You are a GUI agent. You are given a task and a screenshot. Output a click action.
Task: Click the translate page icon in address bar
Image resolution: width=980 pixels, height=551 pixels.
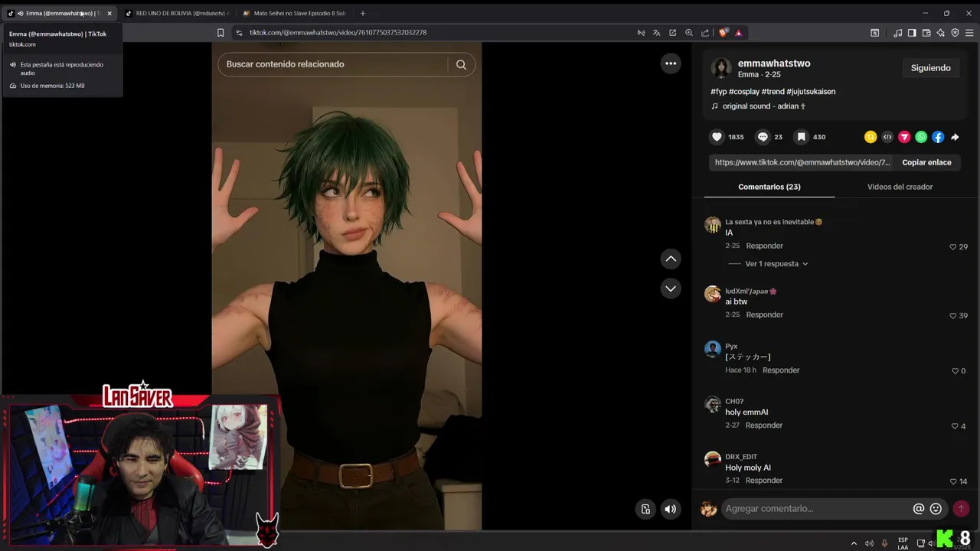[x=656, y=33]
